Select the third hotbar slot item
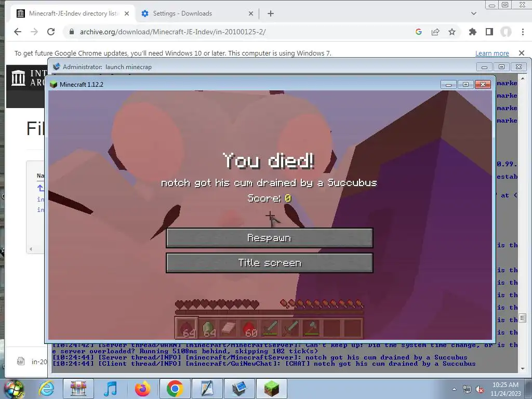The height and width of the screenshot is (399, 532). [229, 328]
